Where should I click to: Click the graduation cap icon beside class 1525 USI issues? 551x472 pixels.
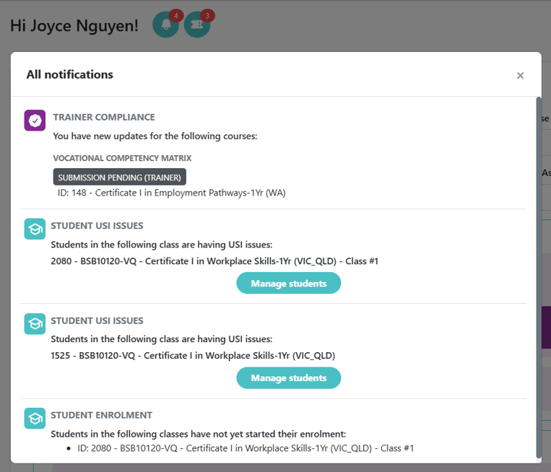point(35,324)
